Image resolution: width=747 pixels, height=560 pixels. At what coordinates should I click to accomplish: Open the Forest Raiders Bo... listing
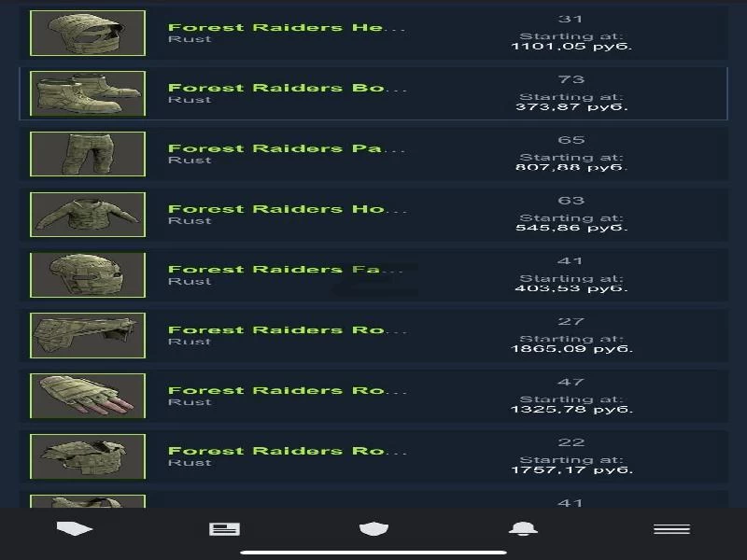point(373,93)
